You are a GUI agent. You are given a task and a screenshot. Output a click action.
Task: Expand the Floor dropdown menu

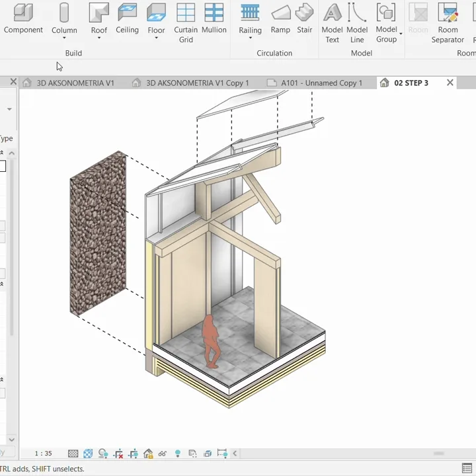(x=156, y=38)
